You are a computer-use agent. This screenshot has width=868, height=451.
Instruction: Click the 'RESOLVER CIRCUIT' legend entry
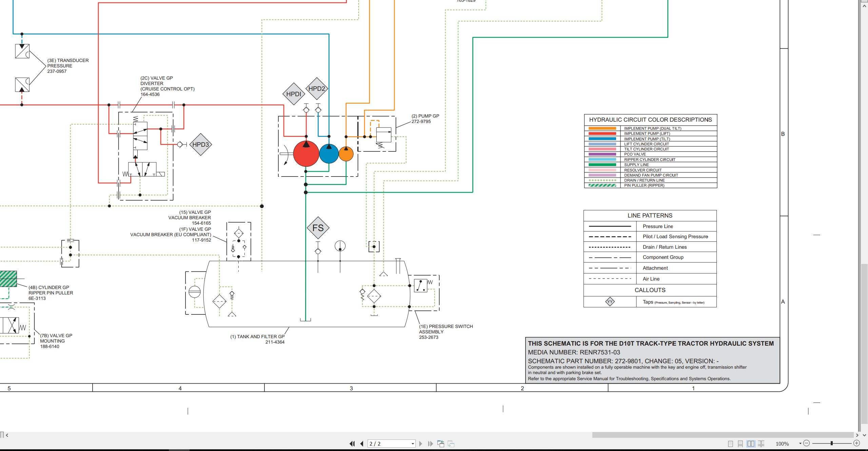click(643, 170)
